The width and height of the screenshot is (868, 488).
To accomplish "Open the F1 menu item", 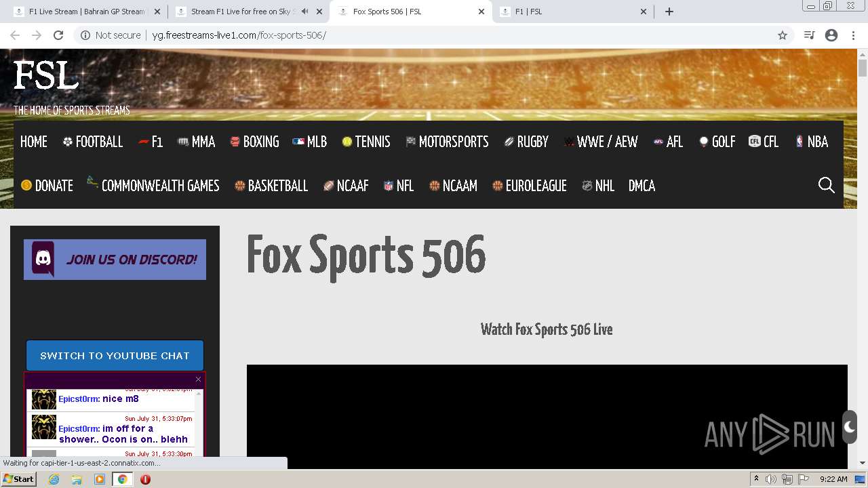I will click(151, 142).
